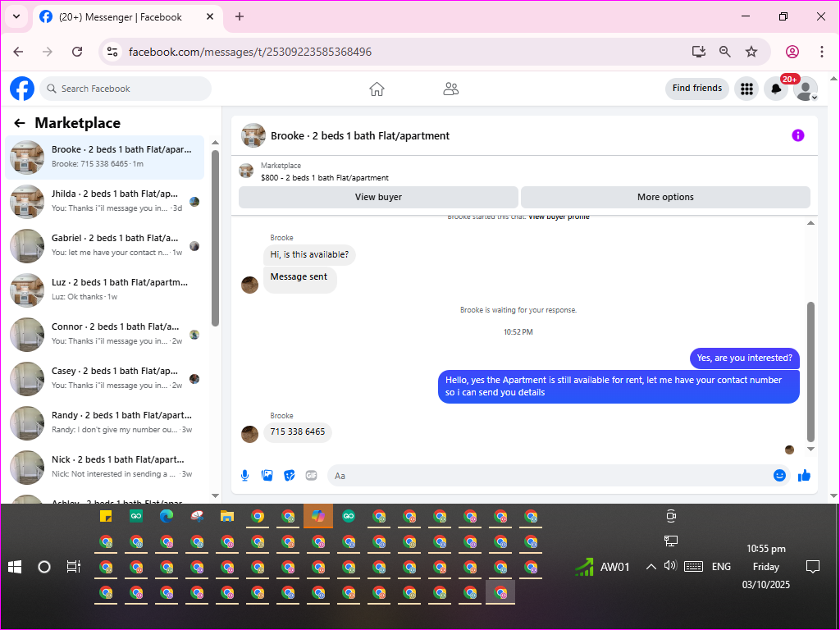Click the View buyer profile link
This screenshot has height=630, width=840.
[x=559, y=217]
